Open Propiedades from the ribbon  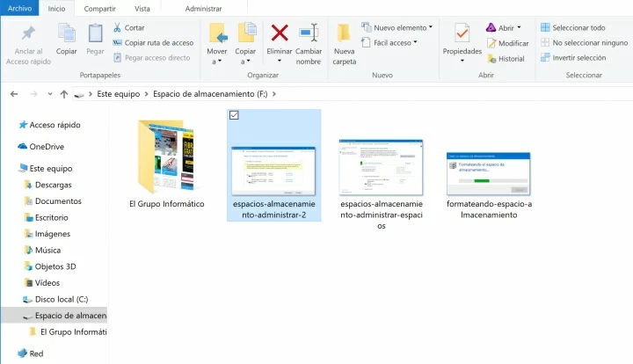(x=462, y=35)
